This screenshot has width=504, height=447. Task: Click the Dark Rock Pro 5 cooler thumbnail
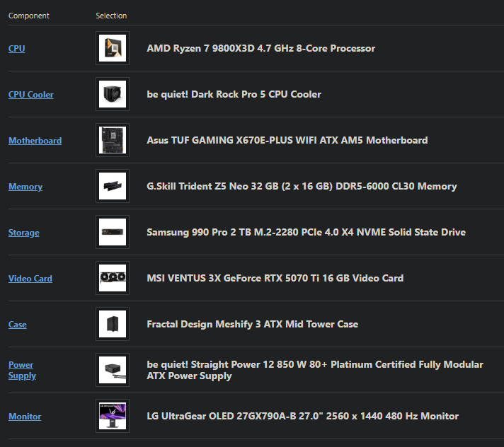coord(113,94)
